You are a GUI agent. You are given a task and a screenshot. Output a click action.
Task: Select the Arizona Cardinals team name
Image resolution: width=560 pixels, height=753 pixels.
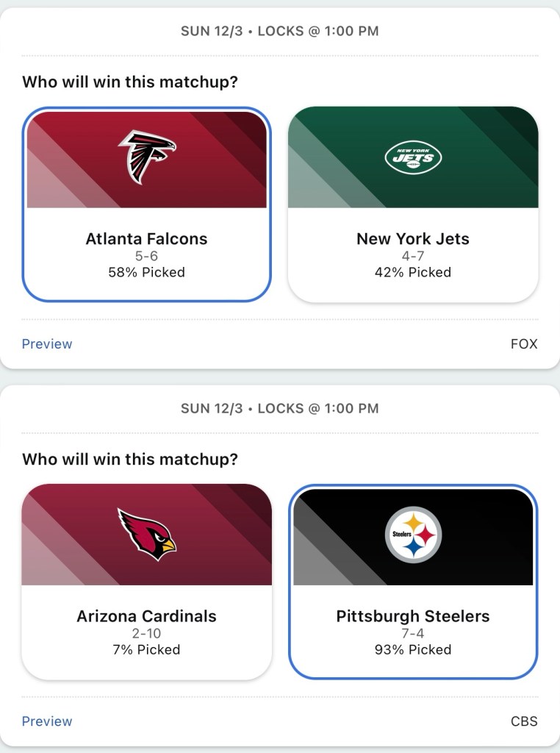point(147,616)
